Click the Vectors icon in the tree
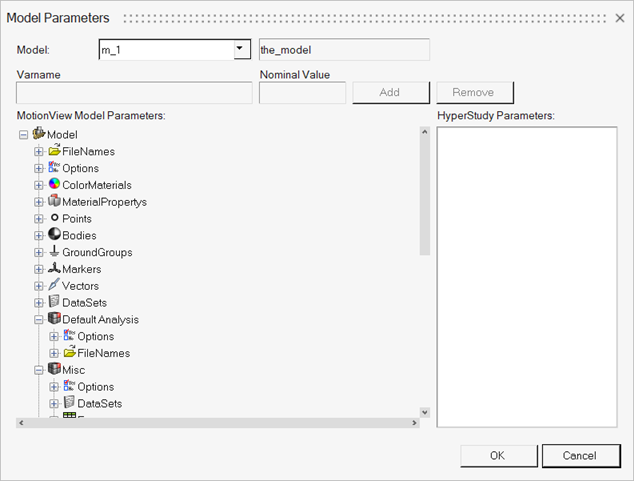634x481 pixels. point(54,286)
